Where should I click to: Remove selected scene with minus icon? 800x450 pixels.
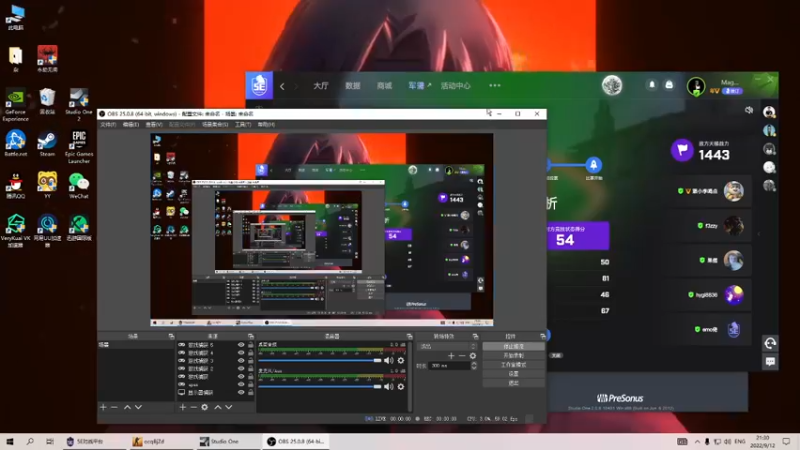coord(114,407)
